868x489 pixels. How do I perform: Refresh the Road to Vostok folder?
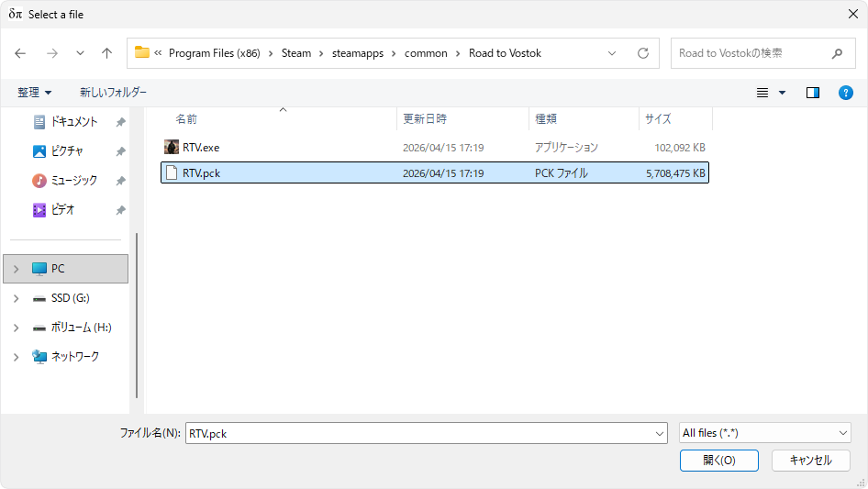[x=642, y=53]
